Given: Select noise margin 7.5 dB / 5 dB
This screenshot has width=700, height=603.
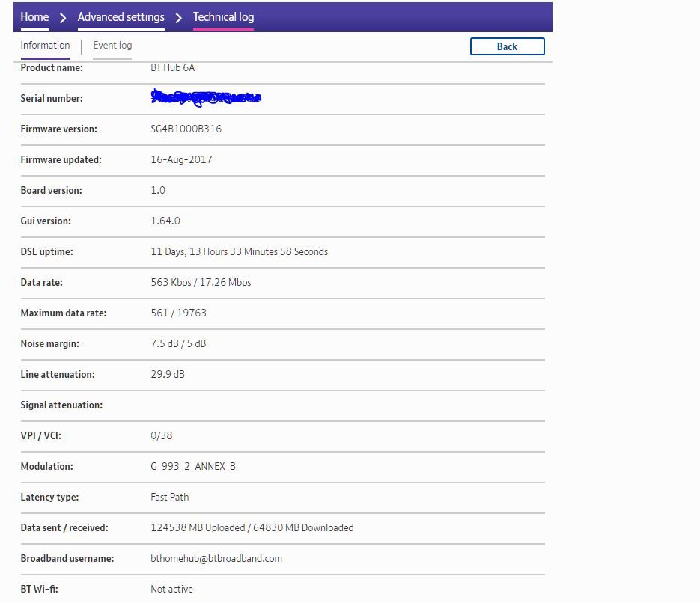Looking at the screenshot, I should [x=178, y=344].
